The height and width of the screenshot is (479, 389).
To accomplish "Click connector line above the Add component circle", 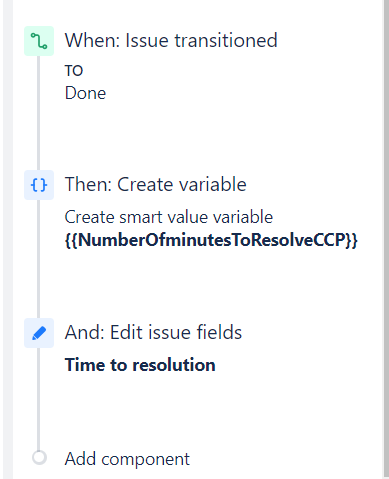I will [39, 399].
